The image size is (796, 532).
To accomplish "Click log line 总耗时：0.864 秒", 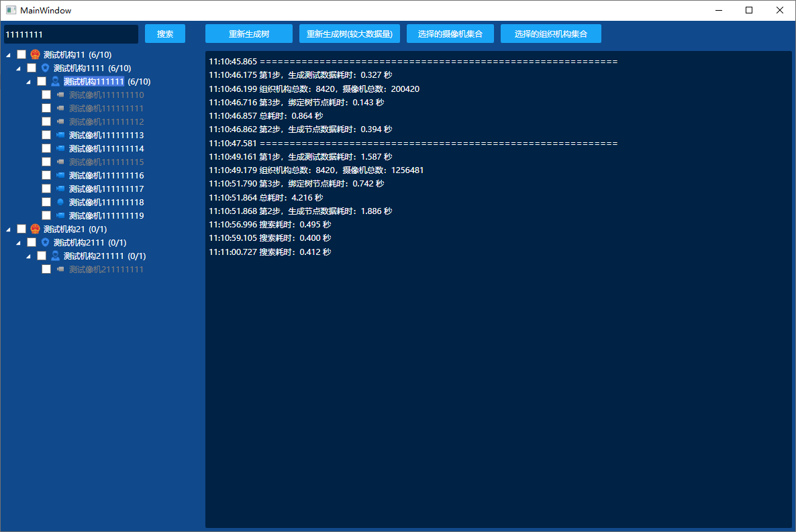I will pyautogui.click(x=266, y=116).
